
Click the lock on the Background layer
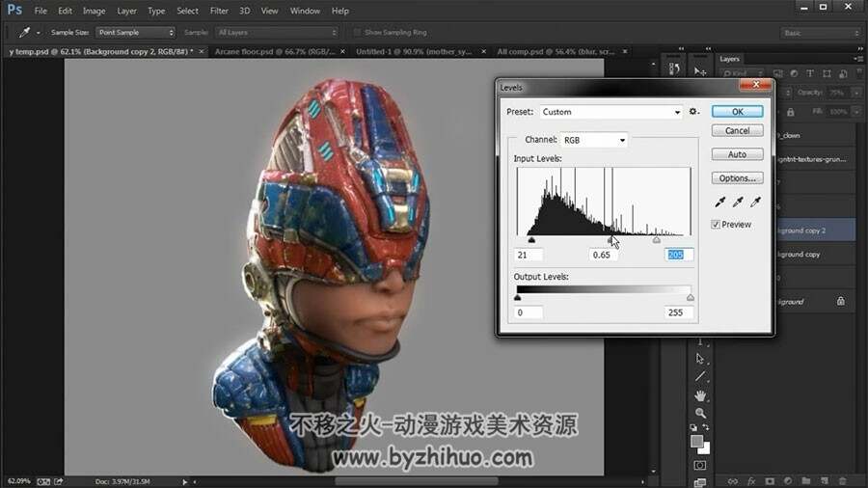(x=841, y=301)
